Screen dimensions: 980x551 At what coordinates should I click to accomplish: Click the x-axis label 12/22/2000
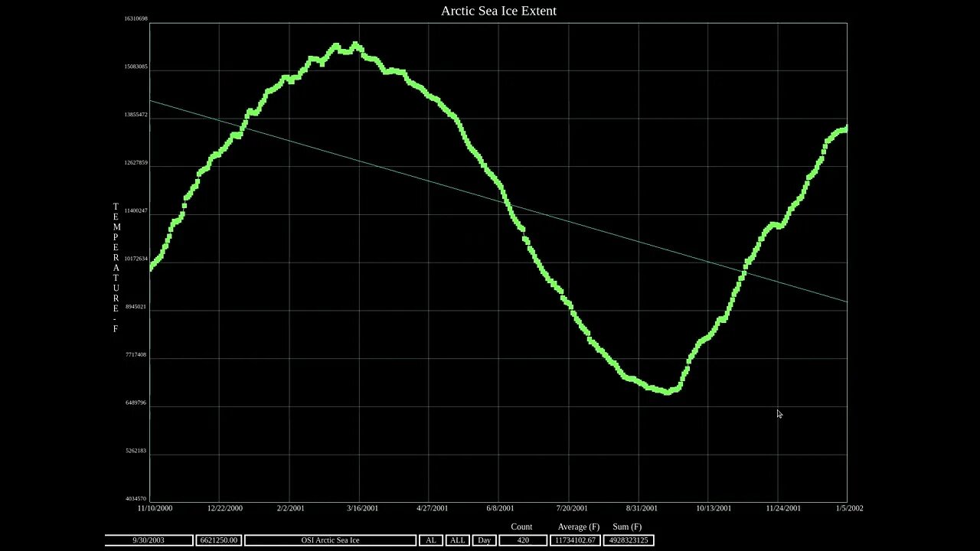(225, 508)
